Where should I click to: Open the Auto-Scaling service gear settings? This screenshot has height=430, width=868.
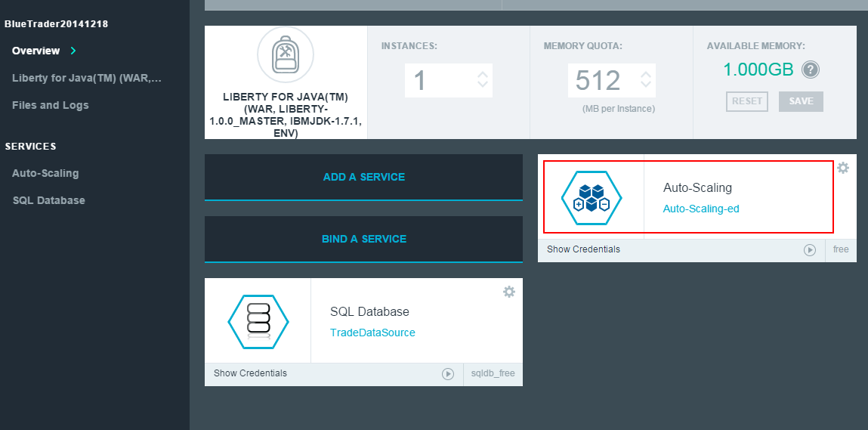click(x=843, y=168)
